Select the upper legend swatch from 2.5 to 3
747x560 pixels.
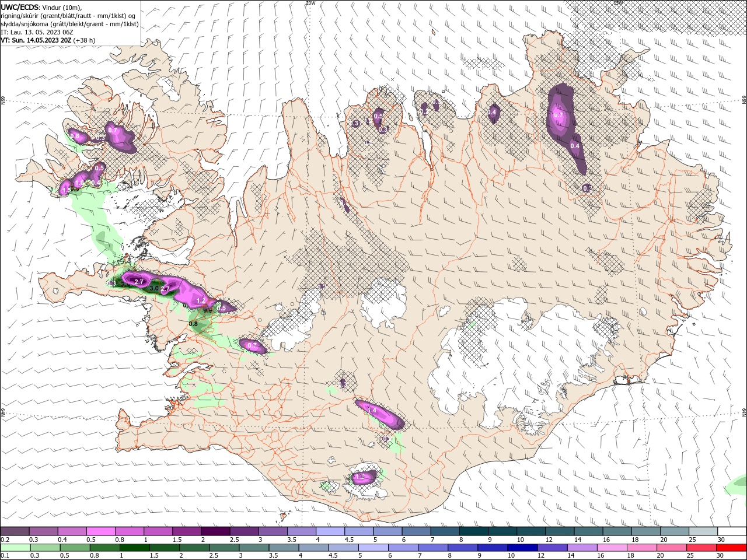(244, 531)
